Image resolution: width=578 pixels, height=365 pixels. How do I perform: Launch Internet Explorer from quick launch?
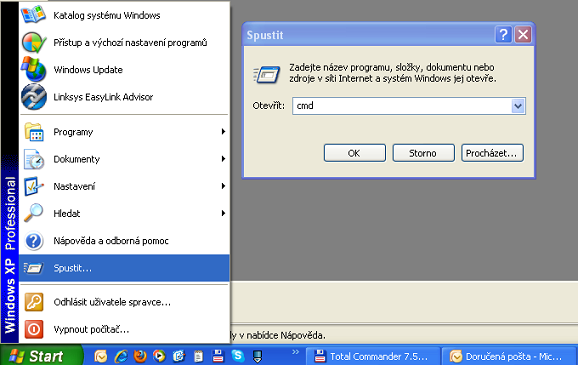(121, 356)
